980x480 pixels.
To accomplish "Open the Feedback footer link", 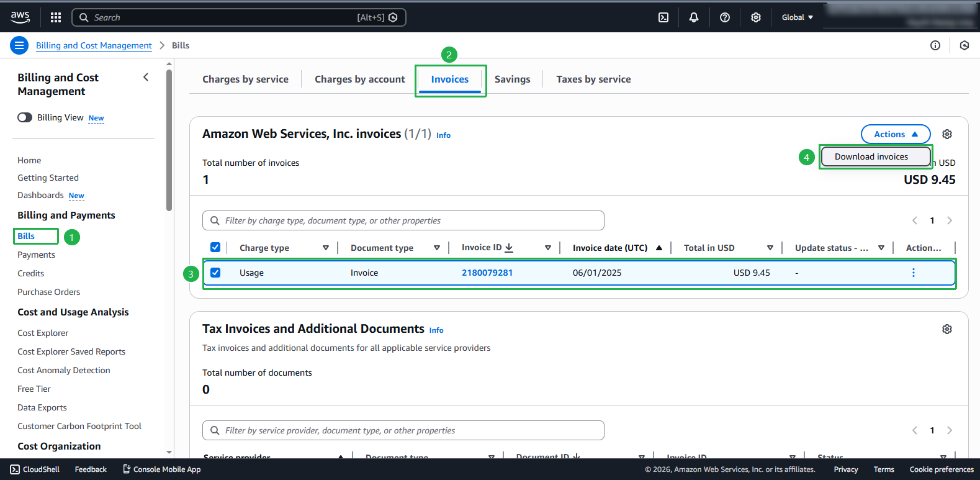I will click(x=91, y=469).
